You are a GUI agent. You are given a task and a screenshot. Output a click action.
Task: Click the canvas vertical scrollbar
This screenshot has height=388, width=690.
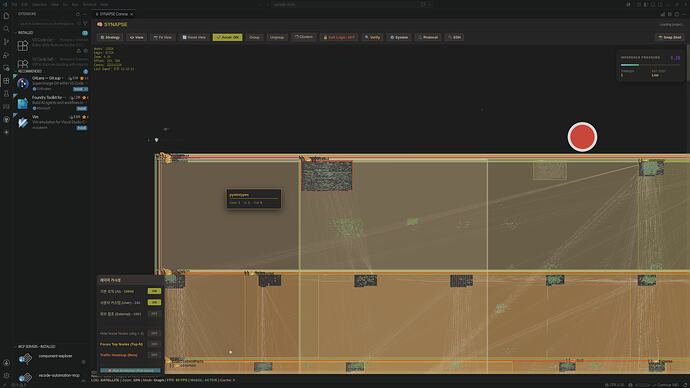coord(688,63)
